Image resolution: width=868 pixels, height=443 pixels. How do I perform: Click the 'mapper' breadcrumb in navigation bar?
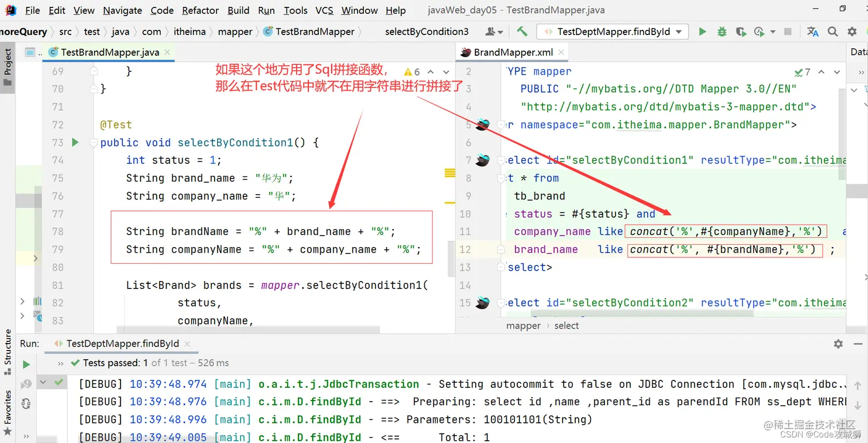click(235, 32)
